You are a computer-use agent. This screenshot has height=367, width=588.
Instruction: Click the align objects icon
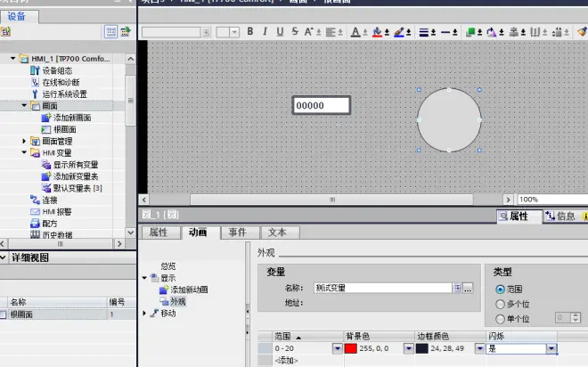(513, 32)
